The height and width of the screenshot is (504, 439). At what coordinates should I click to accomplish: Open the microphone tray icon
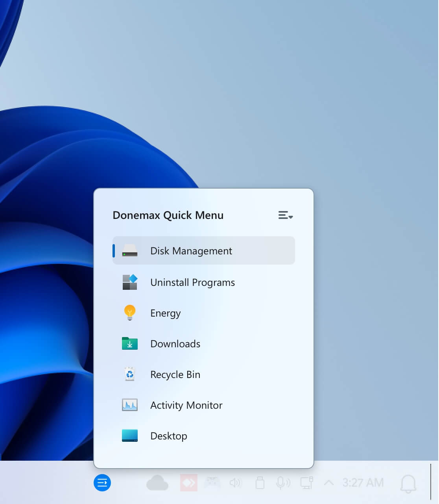(x=283, y=483)
